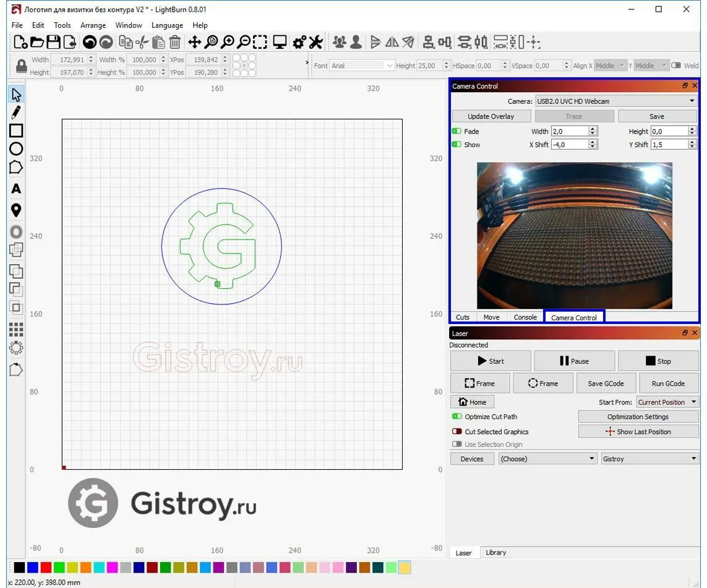Select the Polygon tool

[x=16, y=167]
